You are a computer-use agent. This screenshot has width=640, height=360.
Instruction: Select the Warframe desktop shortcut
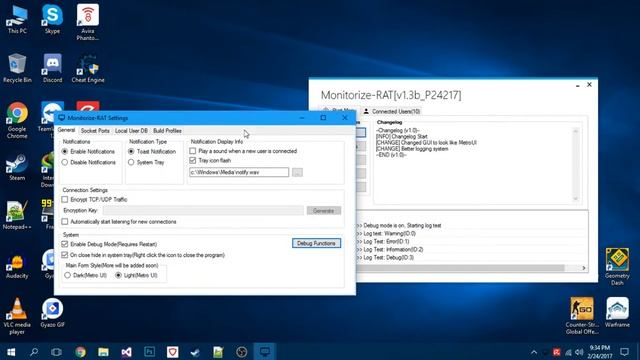tap(617, 313)
